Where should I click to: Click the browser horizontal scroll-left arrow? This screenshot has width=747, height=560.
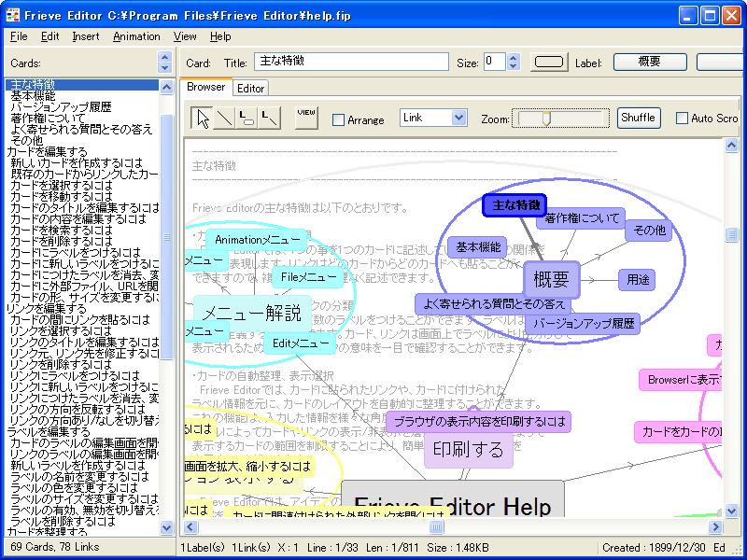click(x=190, y=526)
